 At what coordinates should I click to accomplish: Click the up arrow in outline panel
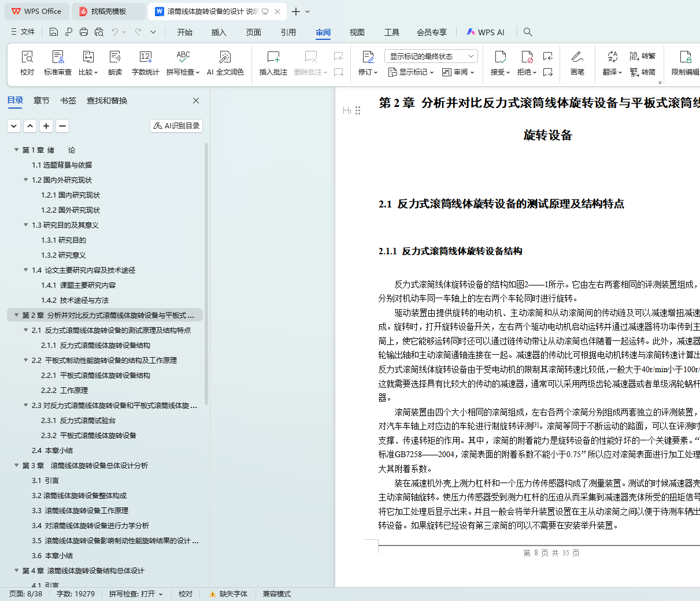click(x=30, y=125)
